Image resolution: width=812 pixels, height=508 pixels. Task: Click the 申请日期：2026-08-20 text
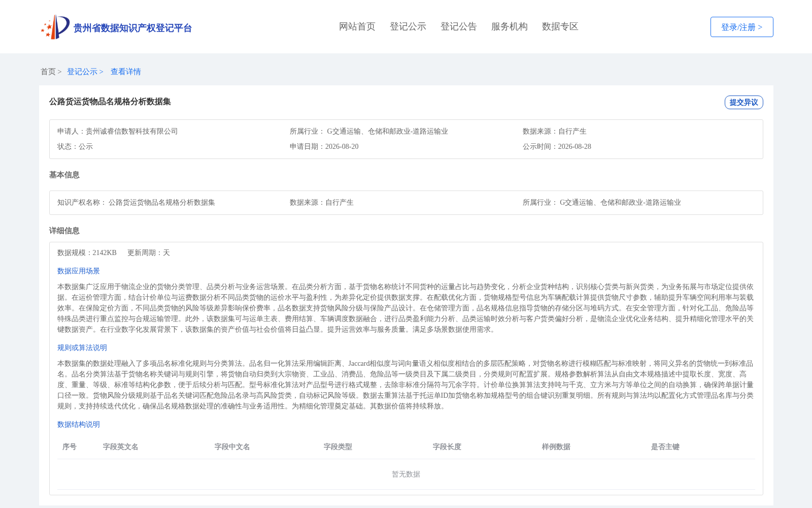pos(324,146)
